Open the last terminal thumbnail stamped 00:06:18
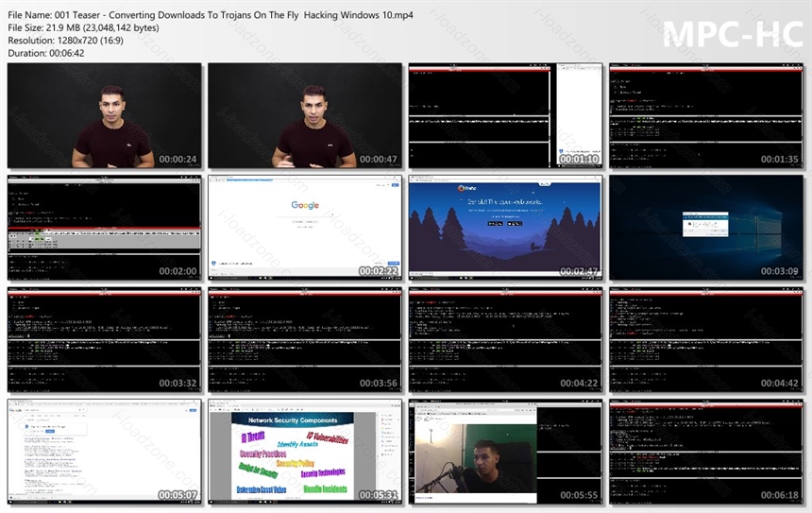This screenshot has height=513, width=812. 706,452
